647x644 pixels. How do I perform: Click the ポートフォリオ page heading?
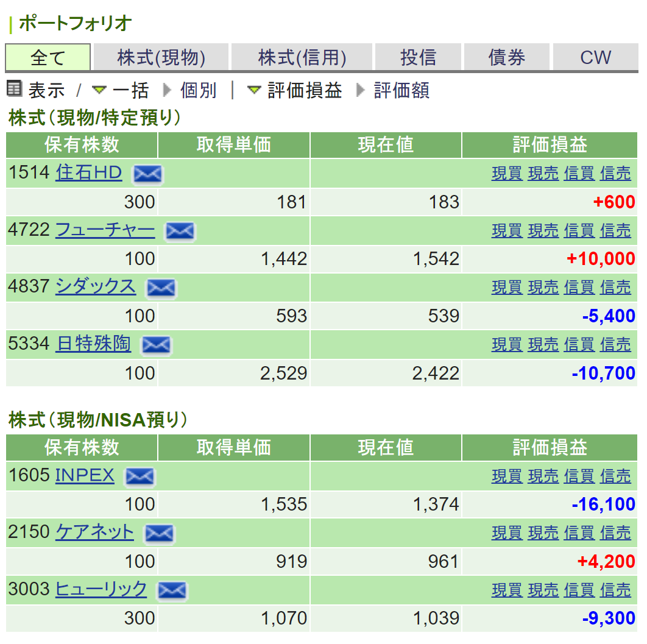point(75,23)
